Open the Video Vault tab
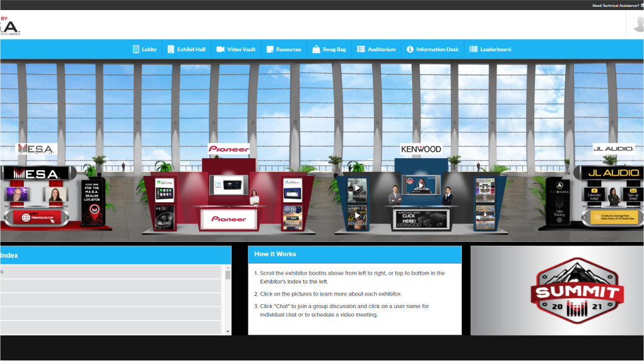The height and width of the screenshot is (361, 644). pyautogui.click(x=236, y=49)
